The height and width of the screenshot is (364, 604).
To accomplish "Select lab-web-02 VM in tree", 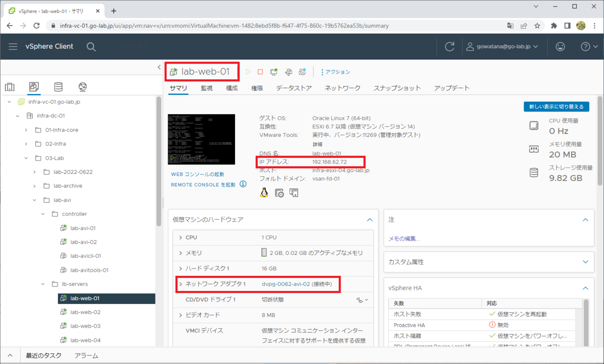I will 85,312.
